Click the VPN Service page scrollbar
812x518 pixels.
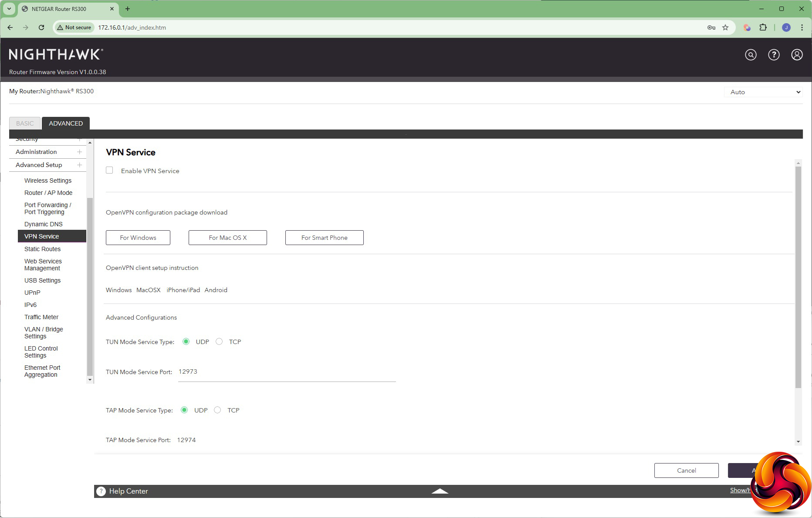tap(798, 277)
